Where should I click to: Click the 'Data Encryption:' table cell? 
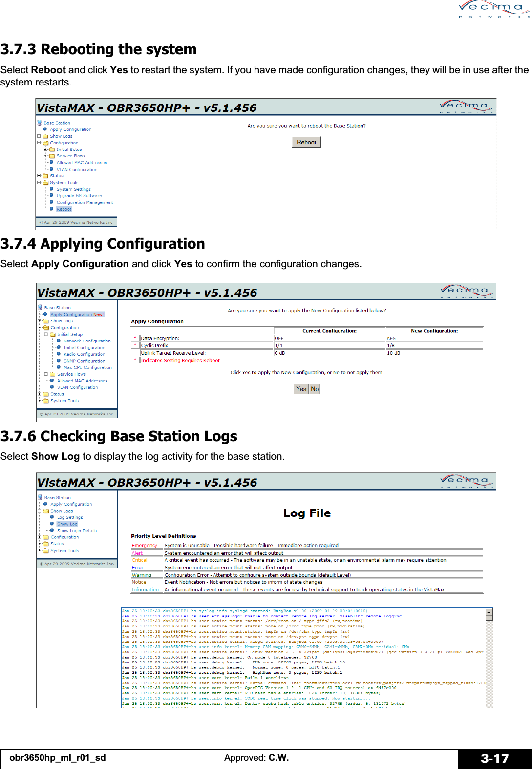click(207, 338)
